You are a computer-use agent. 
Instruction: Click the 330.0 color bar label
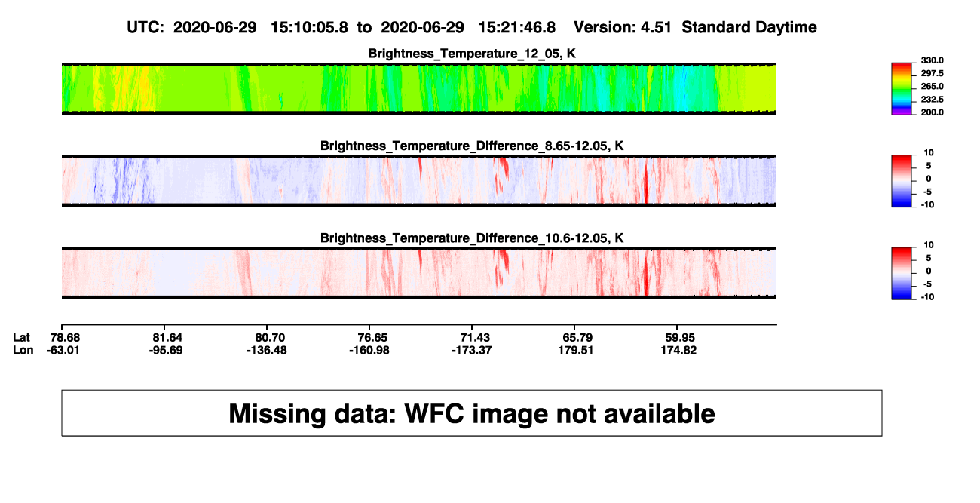pyautogui.click(x=933, y=60)
